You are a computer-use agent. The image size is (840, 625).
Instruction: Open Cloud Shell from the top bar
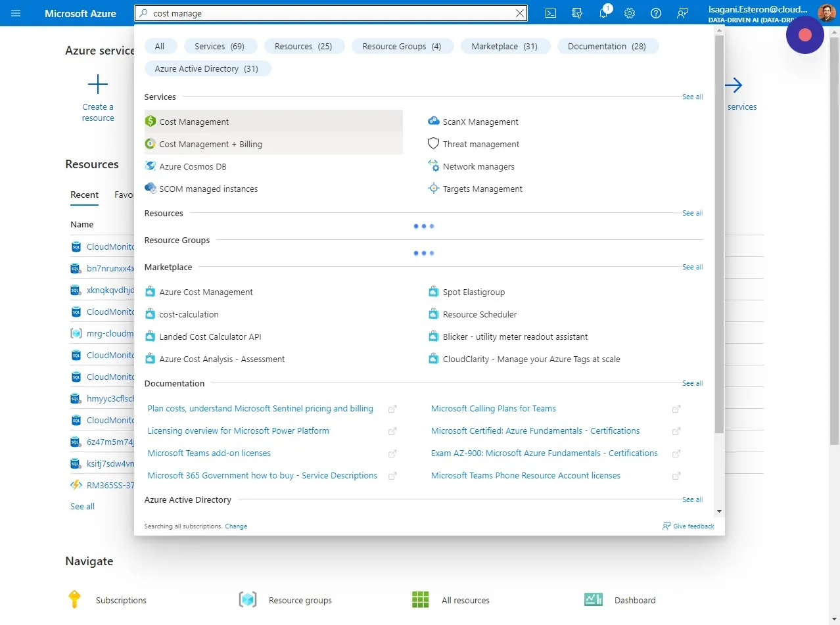pos(551,13)
